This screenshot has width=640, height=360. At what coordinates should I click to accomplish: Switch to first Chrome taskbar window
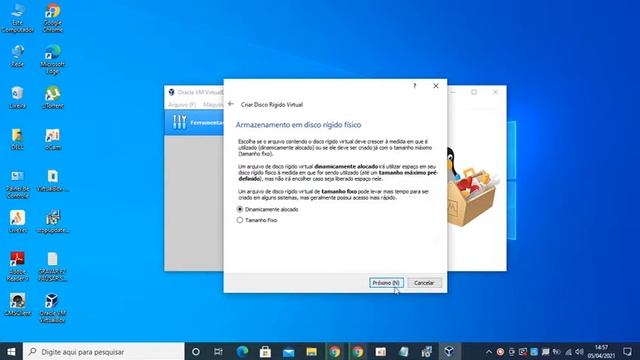tap(335, 351)
